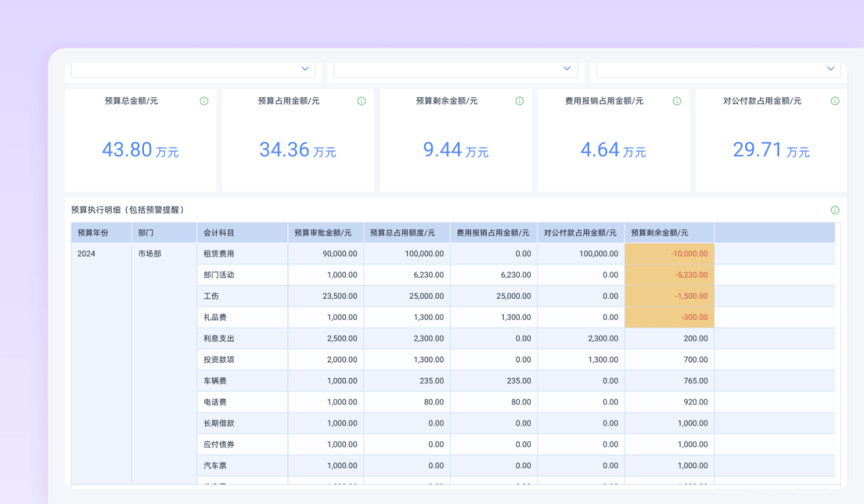Click the 预算执行明细（包括预警提醒）table title
Screen dimensions: 864x504
coord(128,210)
